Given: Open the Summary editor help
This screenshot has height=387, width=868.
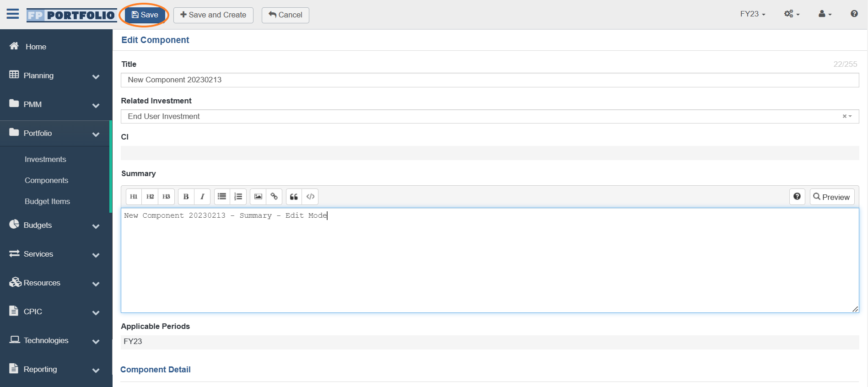Looking at the screenshot, I should [797, 197].
